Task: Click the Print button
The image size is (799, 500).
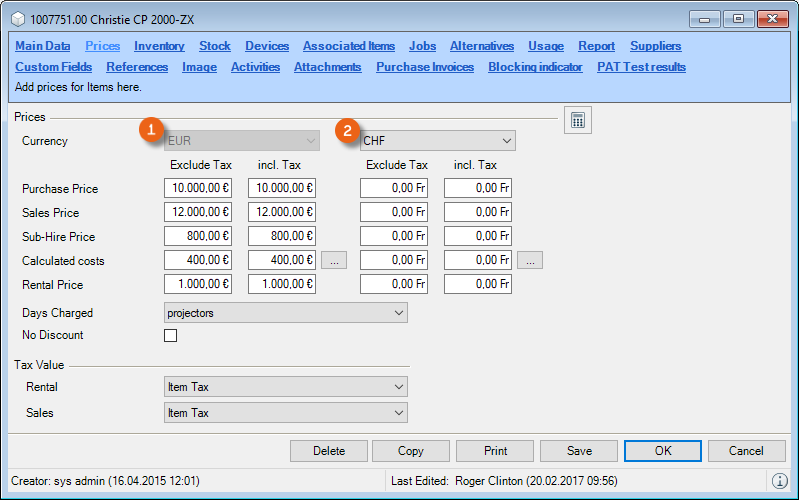Action: tap(495, 451)
